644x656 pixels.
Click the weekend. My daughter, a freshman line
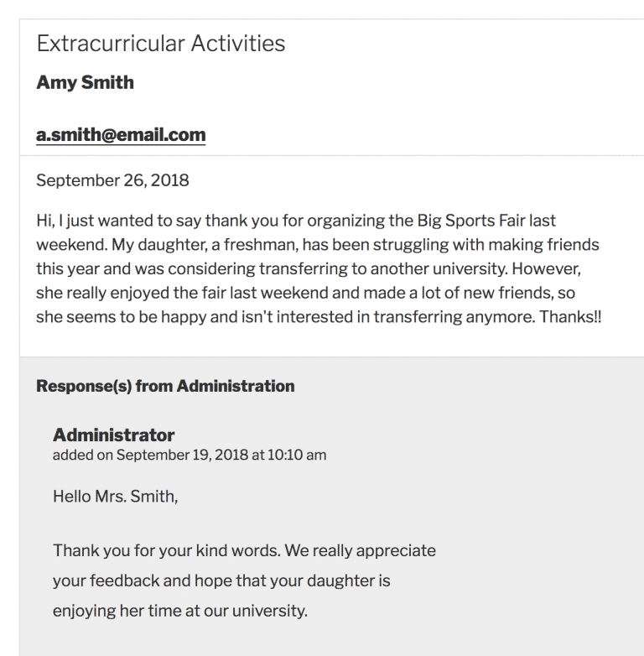(318, 245)
